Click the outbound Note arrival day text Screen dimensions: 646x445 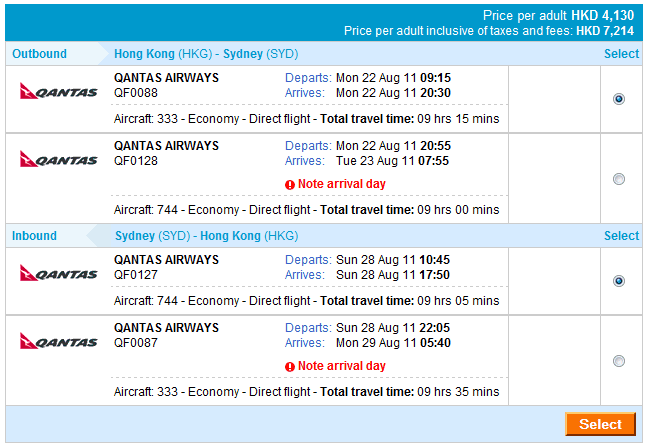click(x=341, y=184)
